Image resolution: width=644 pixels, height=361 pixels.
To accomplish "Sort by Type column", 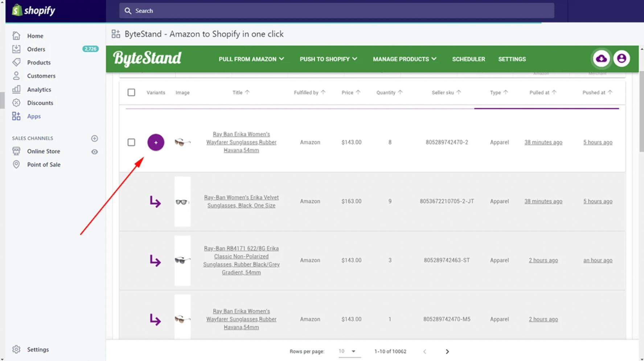I will click(x=499, y=93).
